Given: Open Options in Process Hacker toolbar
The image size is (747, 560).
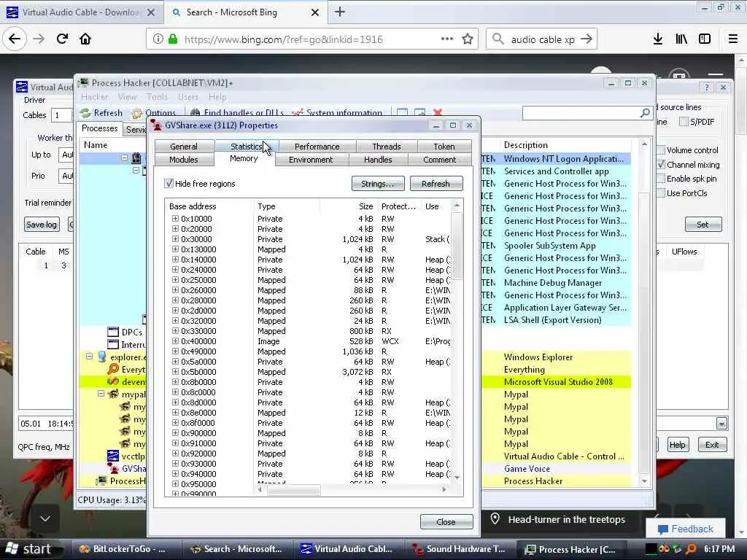Looking at the screenshot, I should 154,113.
